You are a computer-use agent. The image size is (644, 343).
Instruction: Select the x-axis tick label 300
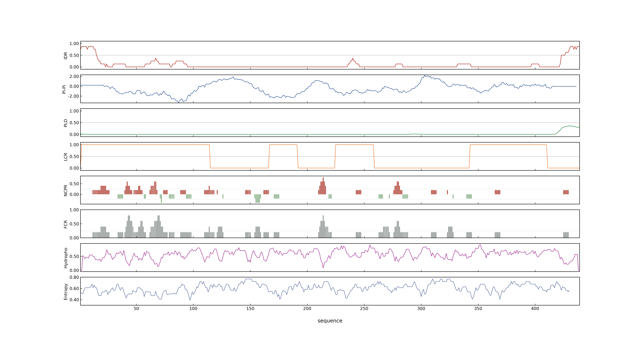pos(421,309)
